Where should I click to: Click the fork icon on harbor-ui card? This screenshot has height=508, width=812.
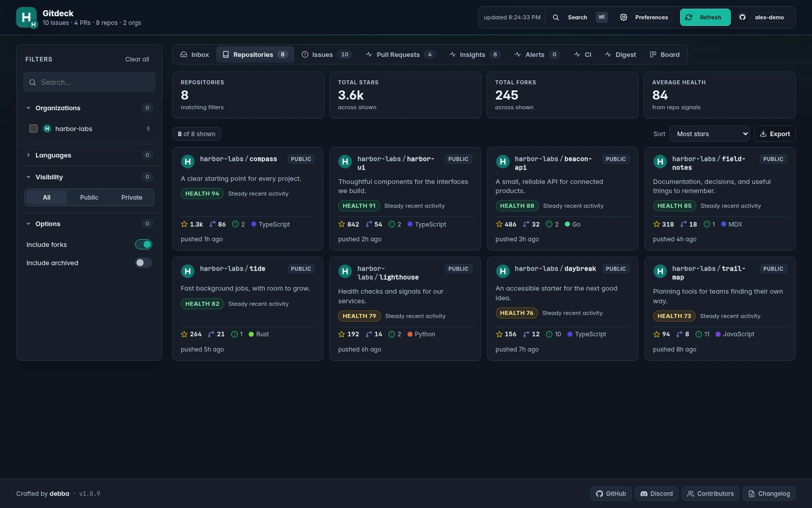click(x=369, y=224)
